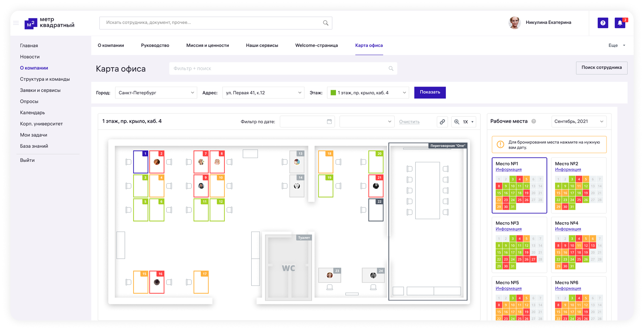Switch to the Руководство tab
Image resolution: width=644 pixels, height=331 pixels.
(155, 45)
